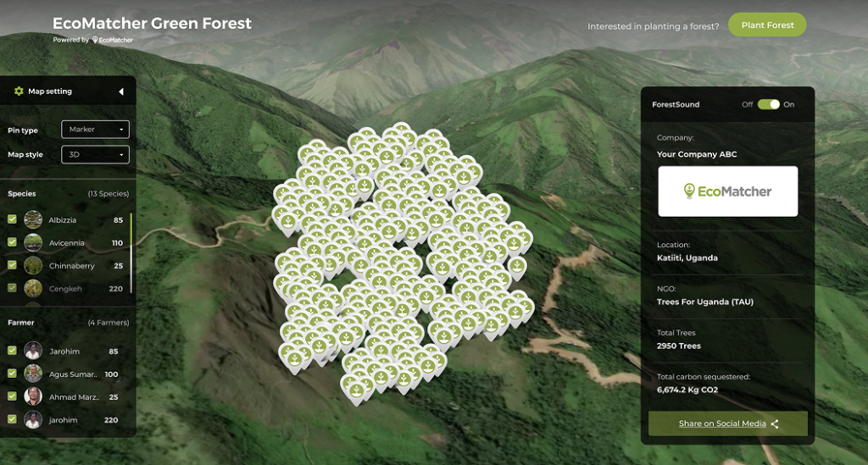Open the Map style 3D dropdown

pos(95,155)
